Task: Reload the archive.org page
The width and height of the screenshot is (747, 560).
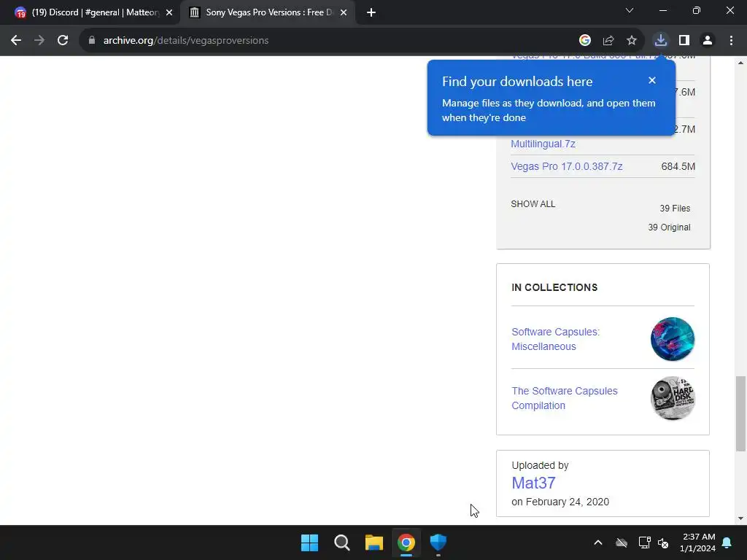Action: point(63,41)
